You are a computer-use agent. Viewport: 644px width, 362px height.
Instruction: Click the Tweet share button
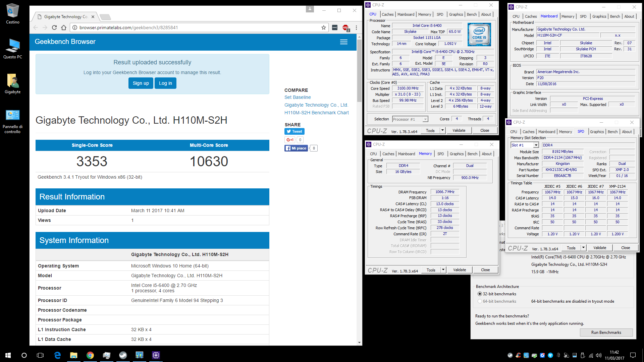point(294,131)
